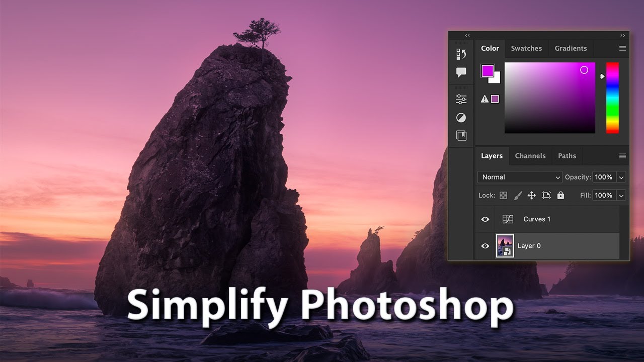Switch to the Color tab
The width and height of the screenshot is (644, 362).
(x=490, y=48)
